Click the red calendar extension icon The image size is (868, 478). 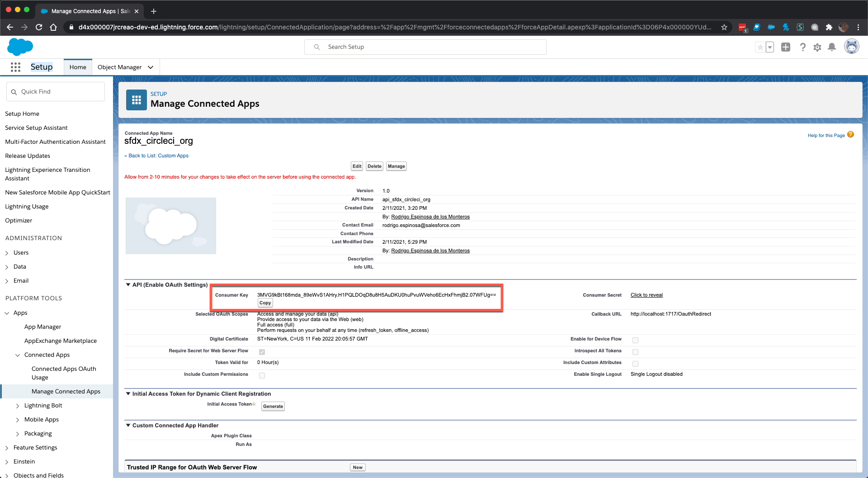742,28
